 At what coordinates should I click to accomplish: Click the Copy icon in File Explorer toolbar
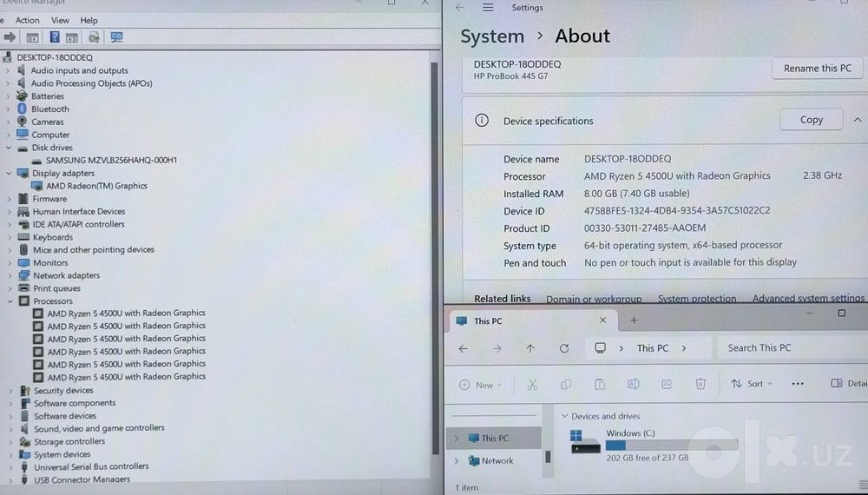pos(566,384)
